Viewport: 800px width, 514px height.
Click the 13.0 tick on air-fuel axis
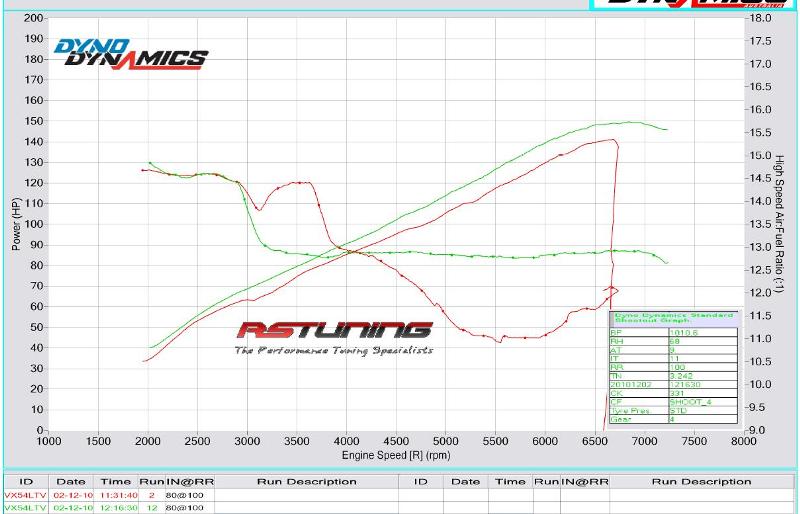[x=762, y=247]
